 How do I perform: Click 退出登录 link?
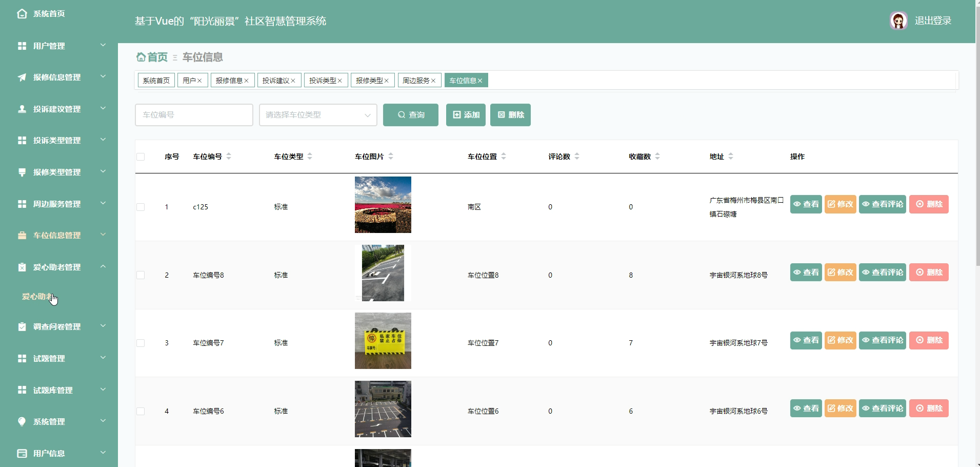pyautogui.click(x=933, y=21)
